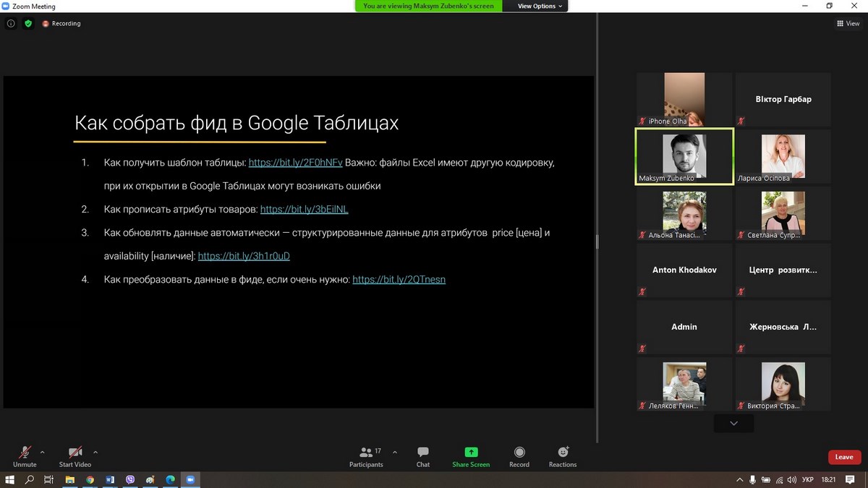The image size is (868, 488).
Task: Unmute the microphone
Action: tap(25, 455)
